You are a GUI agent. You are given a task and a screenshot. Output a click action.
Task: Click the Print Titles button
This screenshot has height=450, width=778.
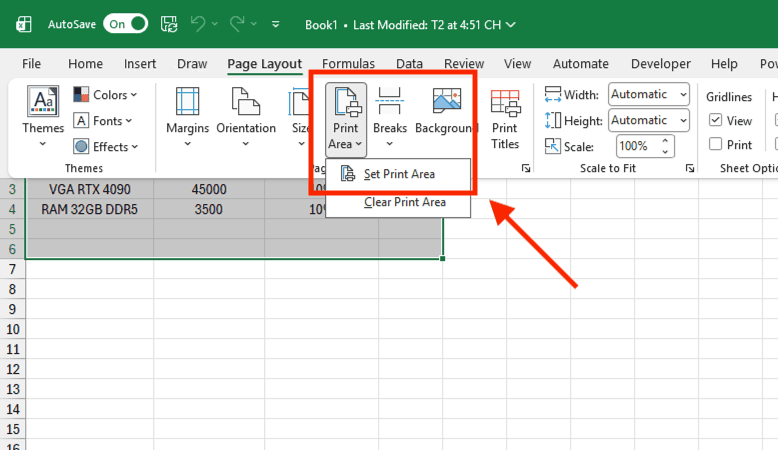505,119
